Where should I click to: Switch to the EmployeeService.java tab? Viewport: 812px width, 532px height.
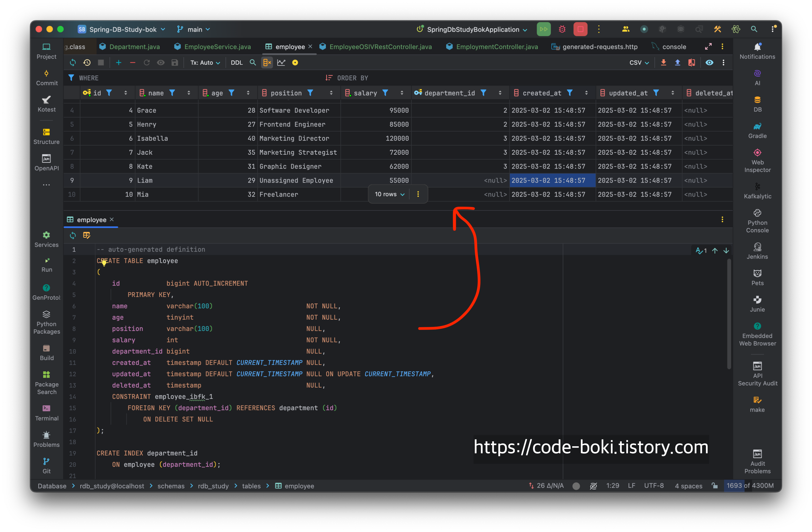click(217, 47)
